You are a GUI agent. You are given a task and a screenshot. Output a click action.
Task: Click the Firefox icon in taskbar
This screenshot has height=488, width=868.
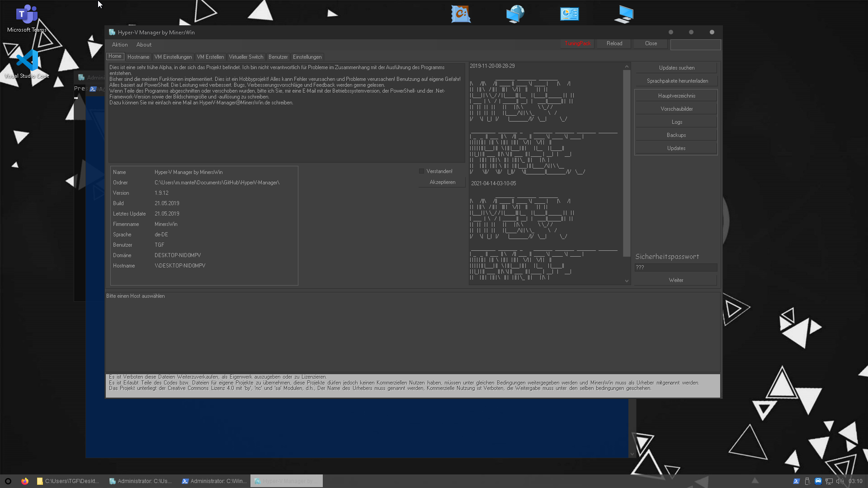(x=25, y=481)
